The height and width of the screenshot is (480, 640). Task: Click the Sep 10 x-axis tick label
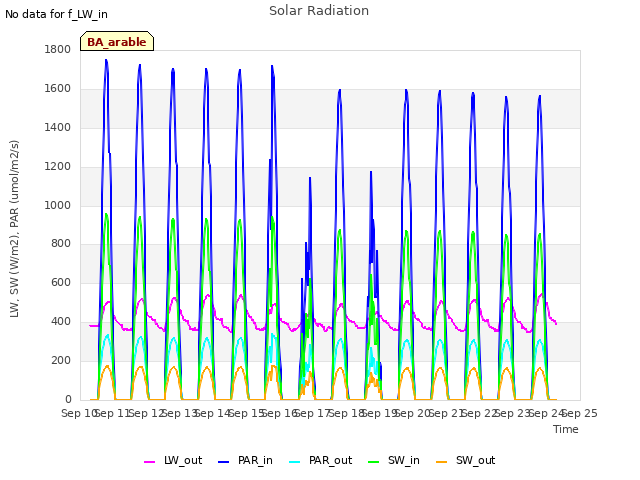pyautogui.click(x=80, y=413)
